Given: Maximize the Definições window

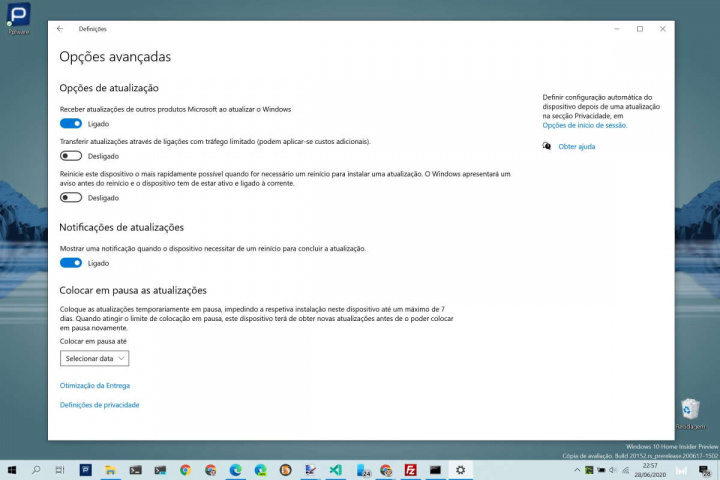Looking at the screenshot, I should click(640, 29).
